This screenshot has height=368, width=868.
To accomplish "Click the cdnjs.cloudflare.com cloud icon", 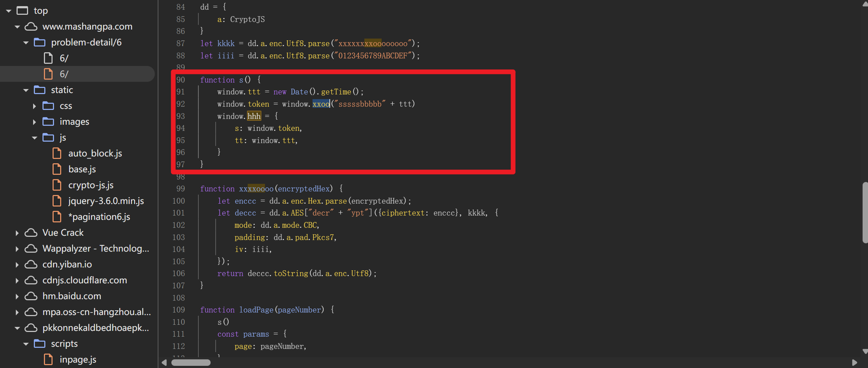I will click(x=31, y=280).
